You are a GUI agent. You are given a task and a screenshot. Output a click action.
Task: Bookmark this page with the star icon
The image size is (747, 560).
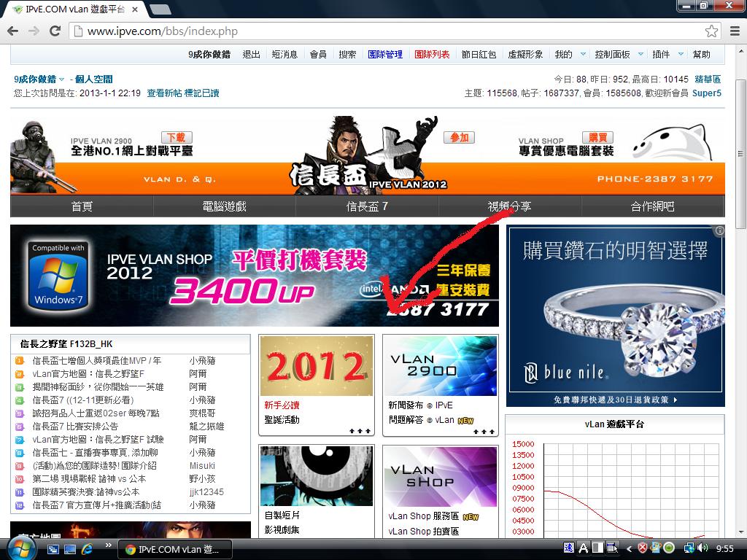(x=711, y=31)
